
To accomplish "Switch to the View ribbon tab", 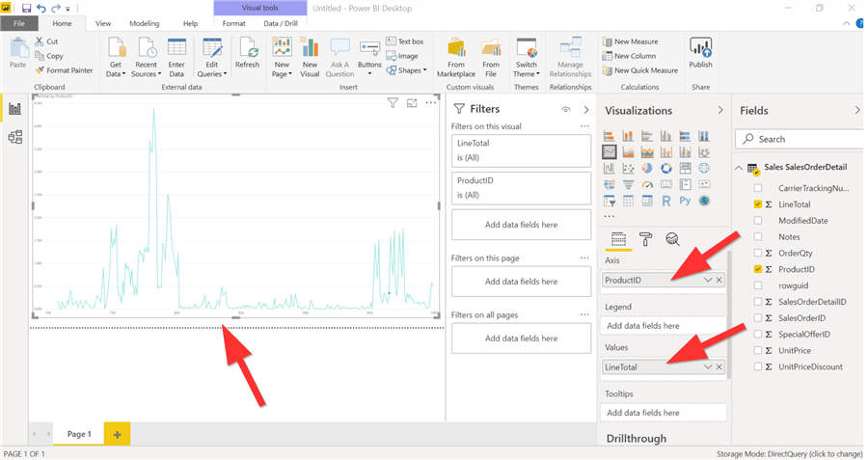I will (103, 23).
